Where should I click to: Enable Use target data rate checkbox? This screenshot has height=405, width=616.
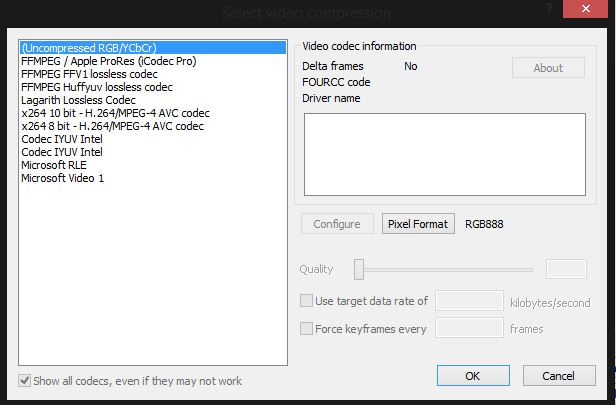click(x=307, y=301)
